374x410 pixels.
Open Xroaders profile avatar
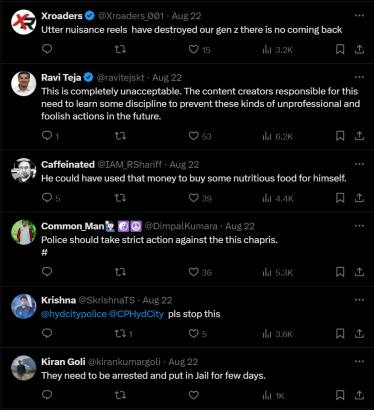pos(24,22)
